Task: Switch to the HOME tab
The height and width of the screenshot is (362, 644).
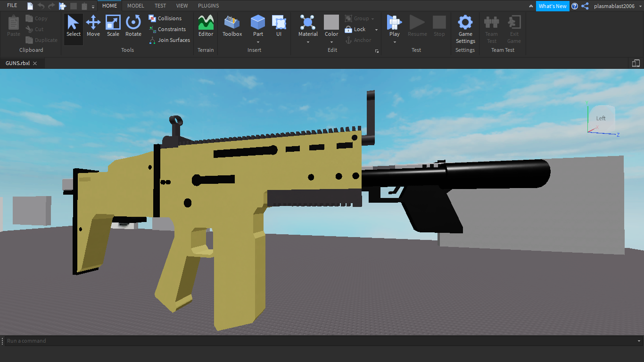Action: [109, 6]
